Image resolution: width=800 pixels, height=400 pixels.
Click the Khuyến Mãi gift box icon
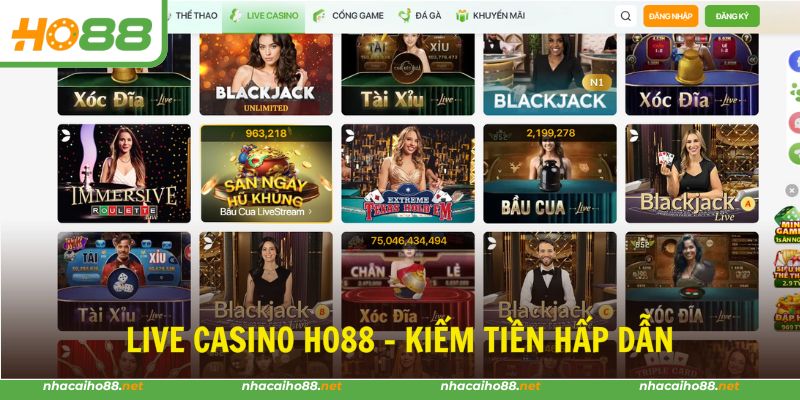pos(462,16)
